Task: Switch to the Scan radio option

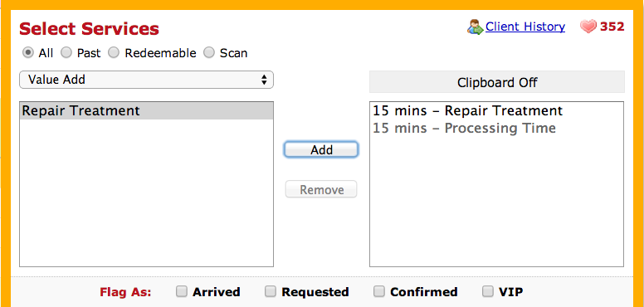Action: [209, 53]
